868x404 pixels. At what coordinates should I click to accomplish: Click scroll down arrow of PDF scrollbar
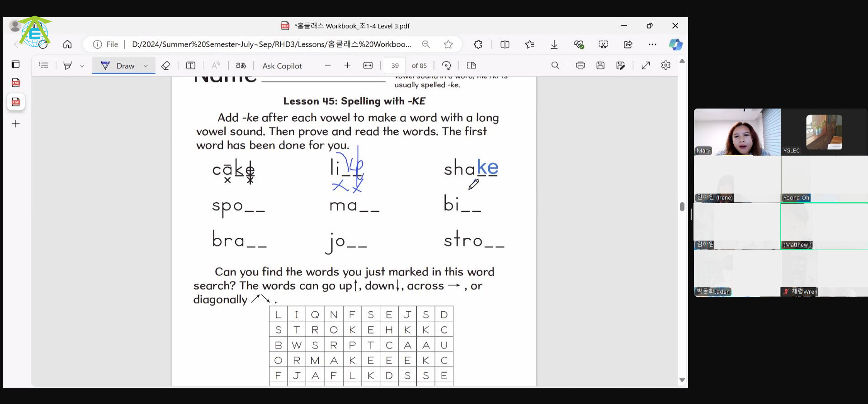tap(682, 380)
